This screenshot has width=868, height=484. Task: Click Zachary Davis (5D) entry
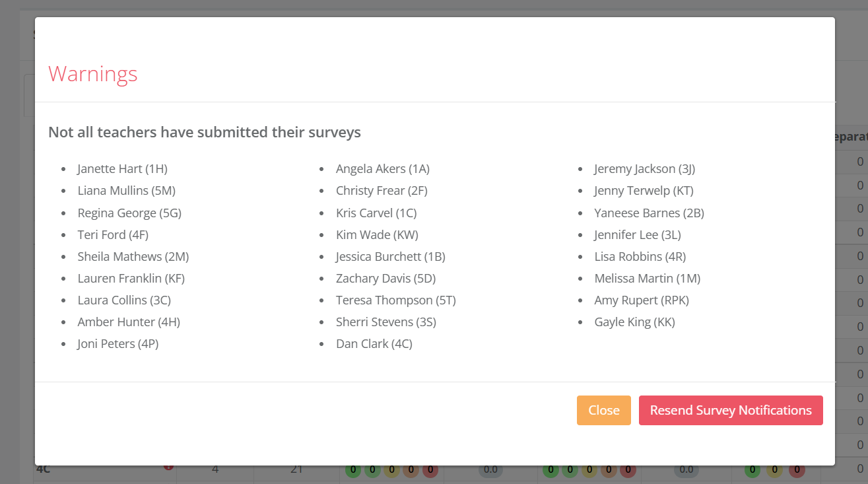[x=385, y=278]
